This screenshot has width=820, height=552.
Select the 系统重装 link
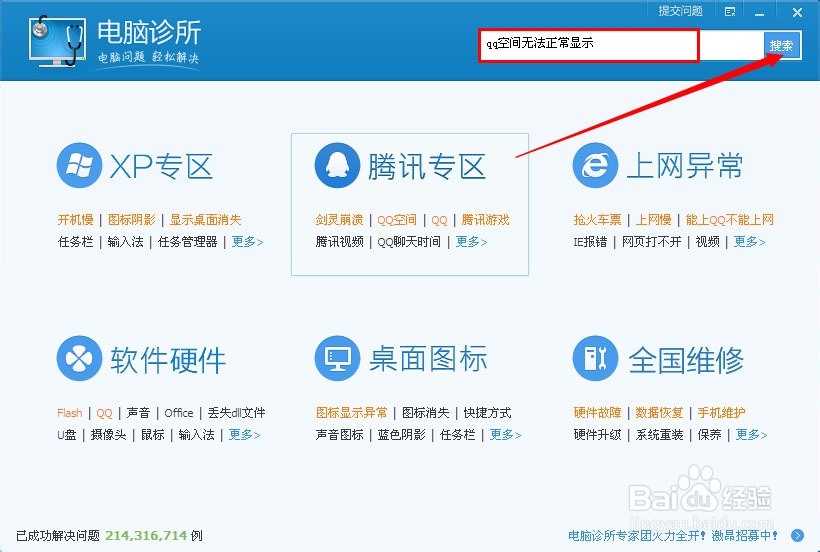659,435
